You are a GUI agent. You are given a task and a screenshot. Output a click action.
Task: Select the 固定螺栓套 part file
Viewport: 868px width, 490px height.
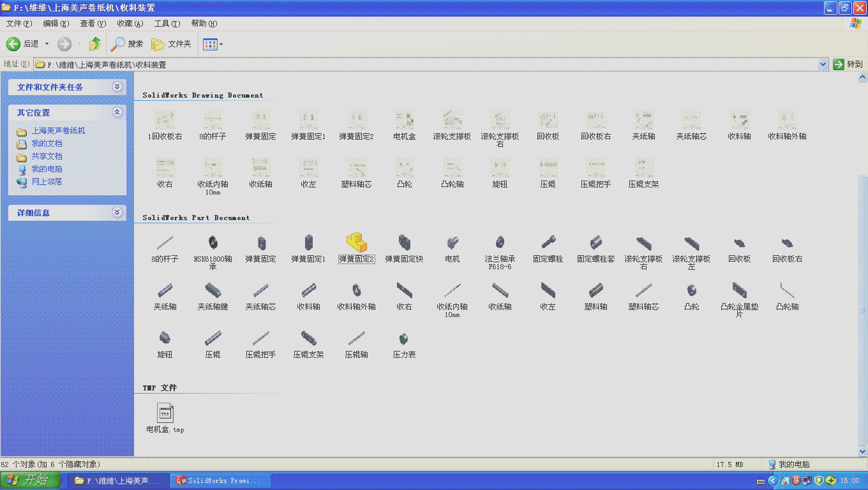(x=595, y=248)
